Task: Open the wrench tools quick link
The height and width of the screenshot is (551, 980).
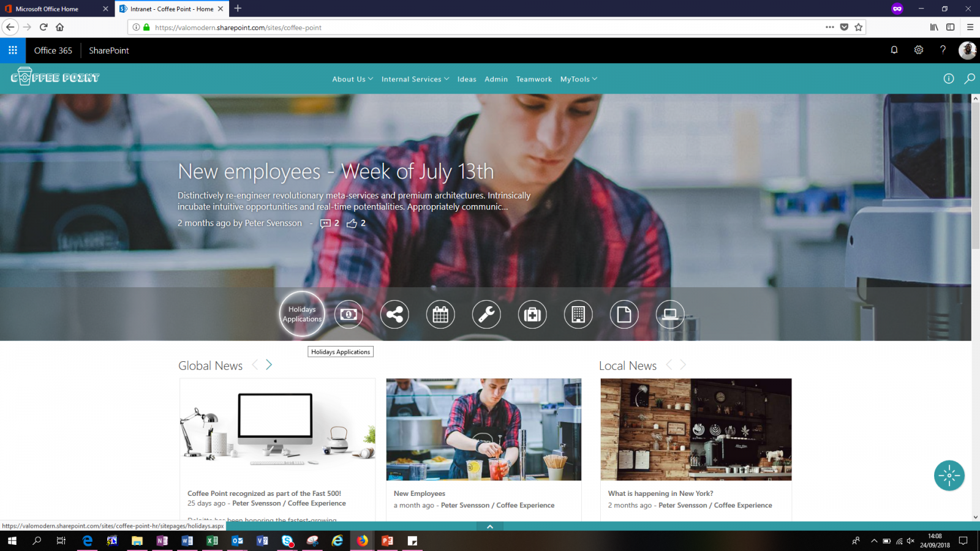Action: coord(486,315)
